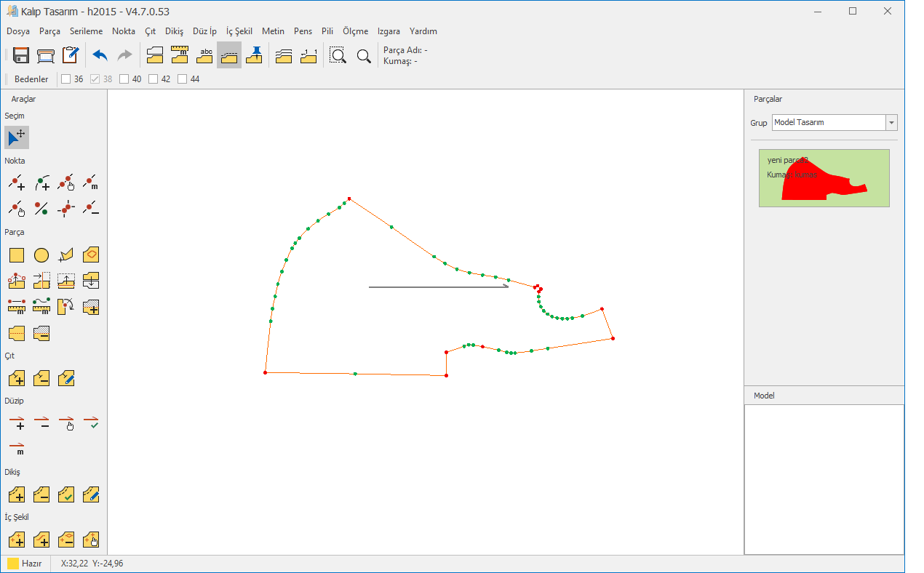Select the arrow selection tool under Seçim
The image size is (924, 573).
(17, 137)
